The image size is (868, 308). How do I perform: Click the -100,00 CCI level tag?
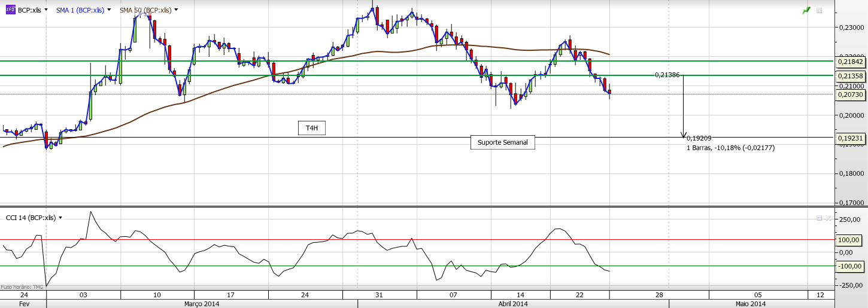tap(851, 267)
